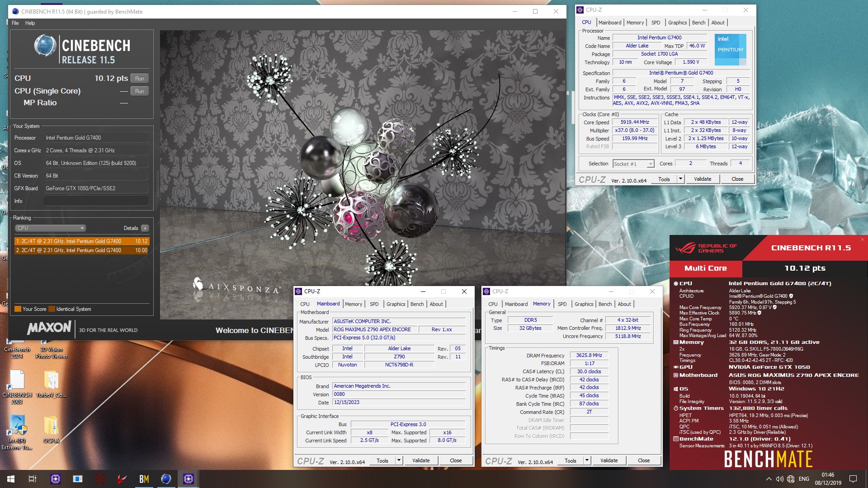Click the Memory section icon in BenchMate

[x=676, y=342]
